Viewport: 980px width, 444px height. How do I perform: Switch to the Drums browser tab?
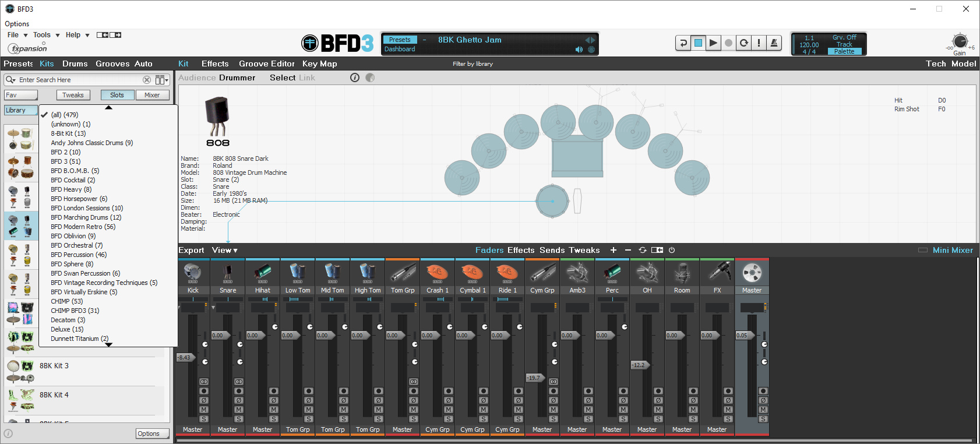tap(75, 64)
